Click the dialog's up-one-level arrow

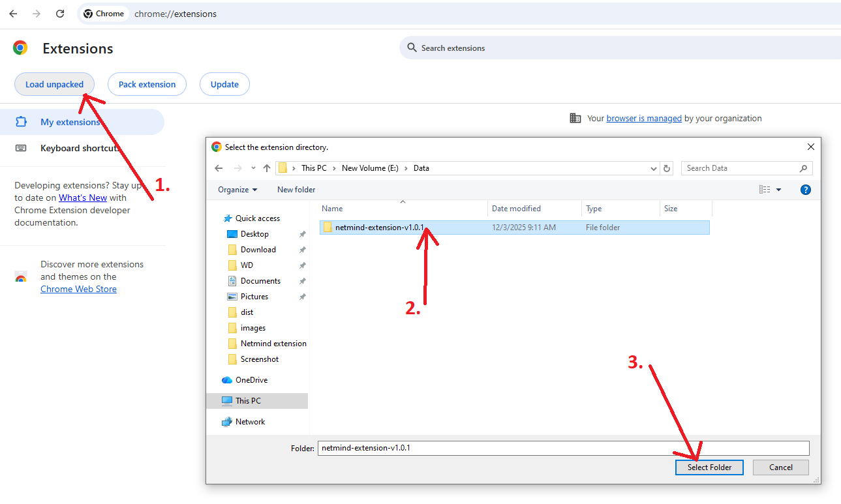(267, 168)
